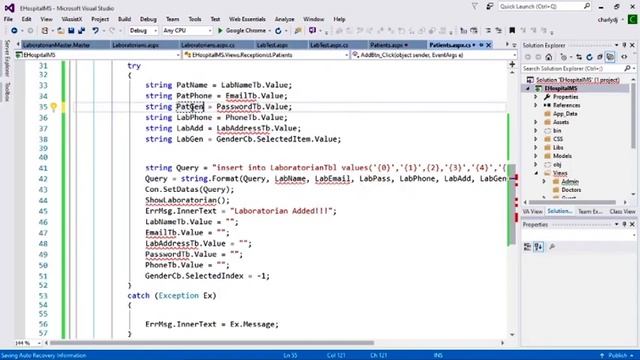Open the notifications flag icon
The height and width of the screenshot is (360, 640).
475,7
